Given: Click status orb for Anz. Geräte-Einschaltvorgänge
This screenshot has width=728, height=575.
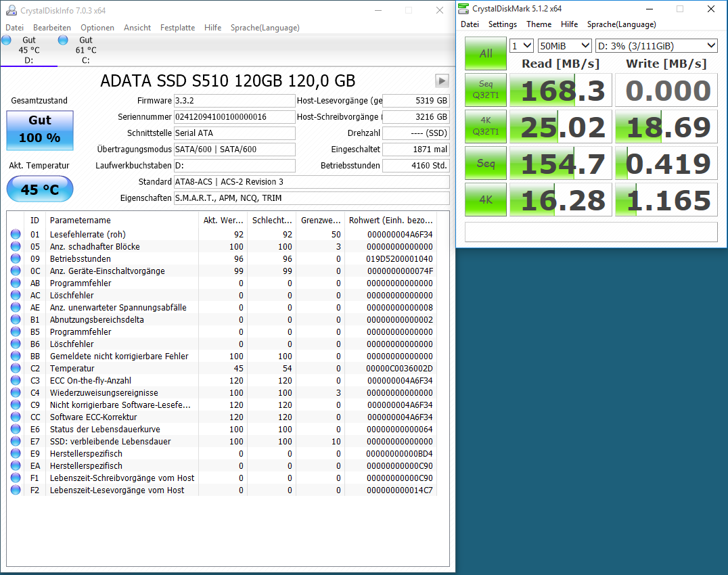Looking at the screenshot, I should pyautogui.click(x=16, y=271).
